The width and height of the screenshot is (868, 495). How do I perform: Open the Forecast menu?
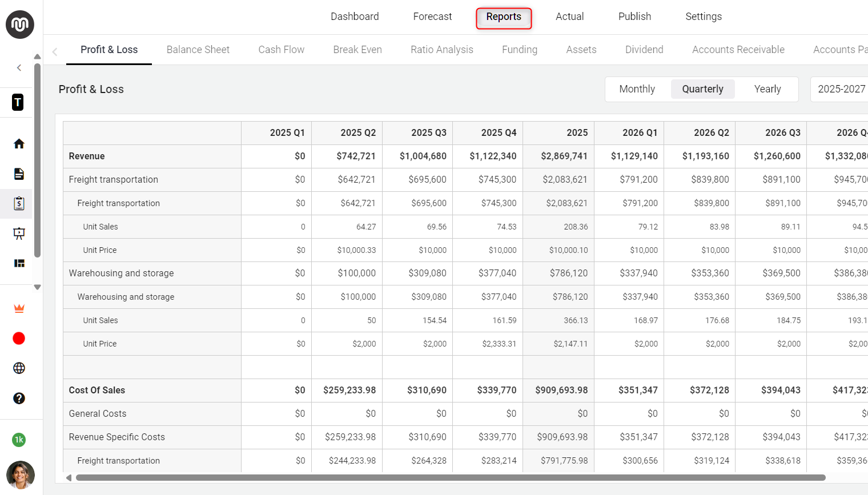click(x=432, y=17)
